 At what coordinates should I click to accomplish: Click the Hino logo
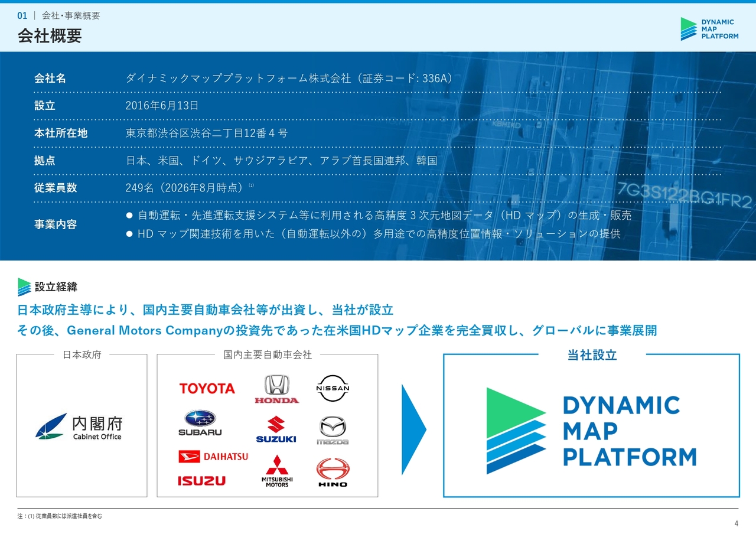333,472
